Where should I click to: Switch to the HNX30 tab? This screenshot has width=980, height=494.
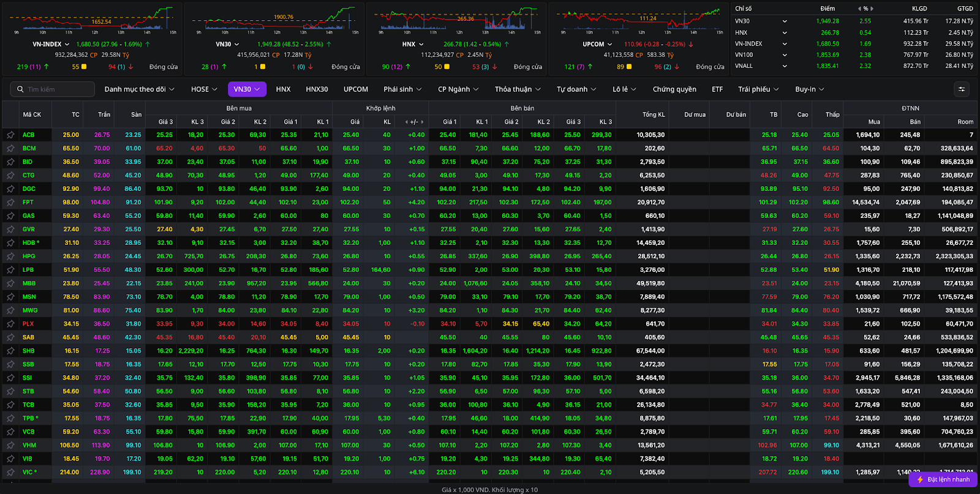(x=317, y=89)
